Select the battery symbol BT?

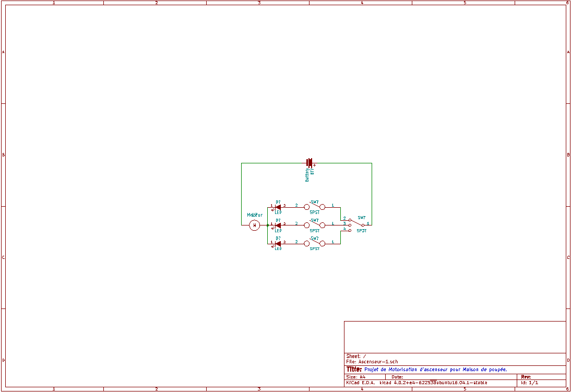click(310, 163)
